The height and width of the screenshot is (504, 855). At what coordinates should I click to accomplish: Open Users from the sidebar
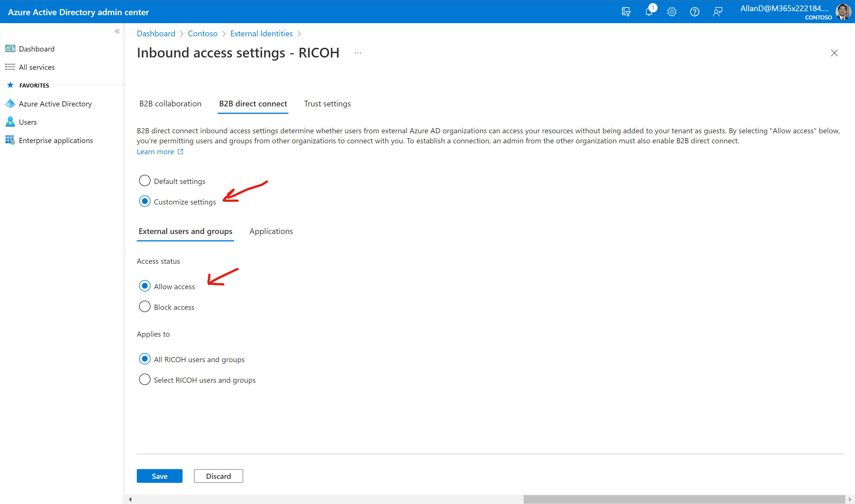(x=28, y=122)
